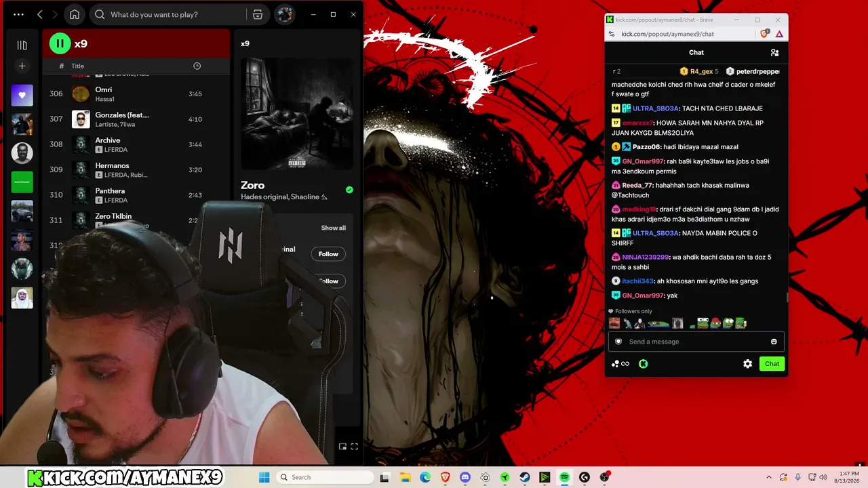Select the track Gonzales by Lartiste
Screen dimensions: 868x488
136,119
